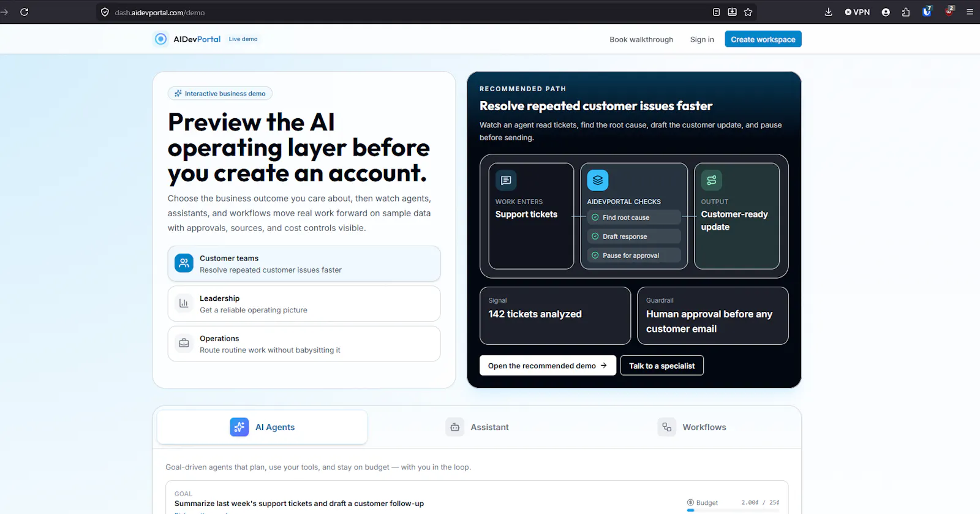Click Book walkthrough in the header
This screenshot has height=514, width=980.
(x=641, y=39)
